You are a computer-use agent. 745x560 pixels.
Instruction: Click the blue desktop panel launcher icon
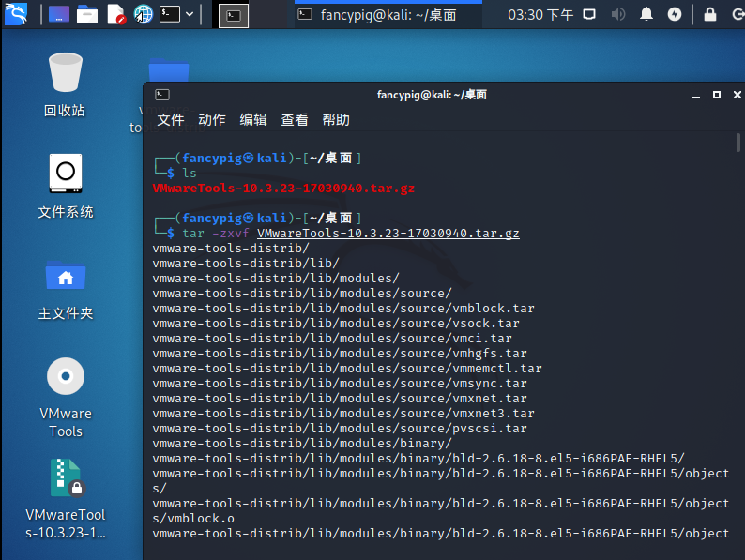[59, 14]
